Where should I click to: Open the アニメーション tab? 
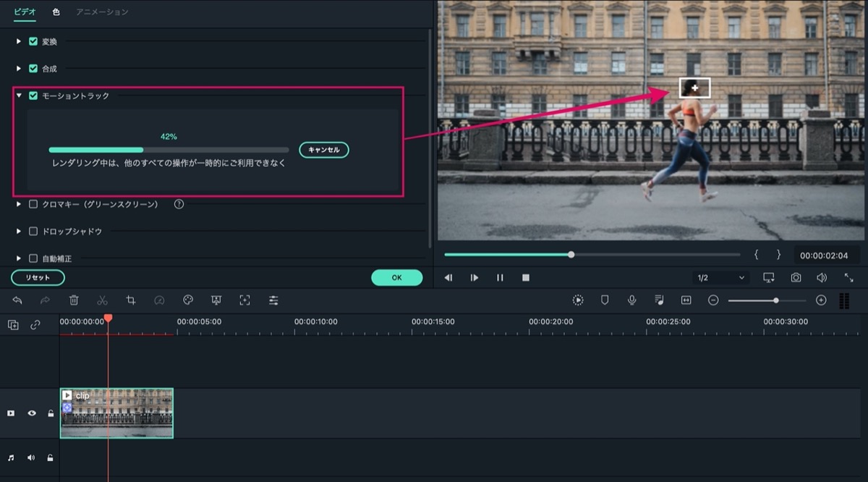102,12
